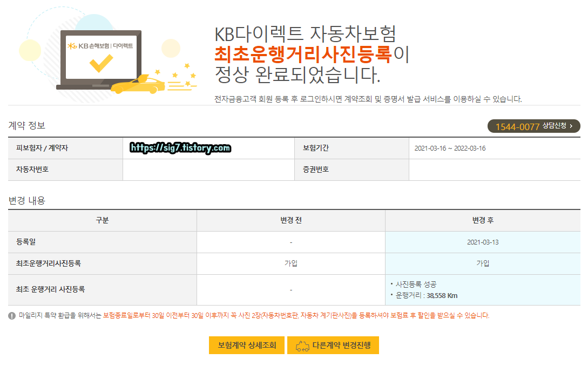Click the 전자금융고객 회원 등록 notice sentence
Viewport: 588px width, 366px height.
(368, 99)
